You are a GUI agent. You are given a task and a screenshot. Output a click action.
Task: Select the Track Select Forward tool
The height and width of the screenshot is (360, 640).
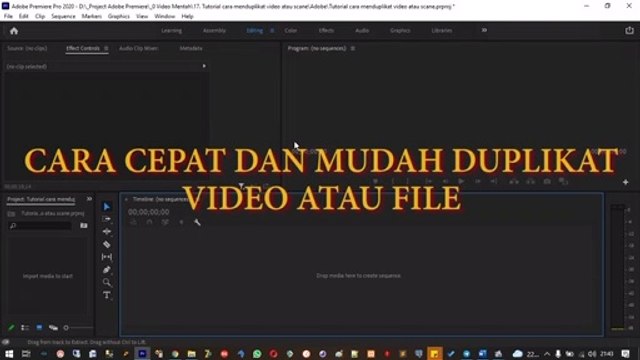pyautogui.click(x=107, y=219)
